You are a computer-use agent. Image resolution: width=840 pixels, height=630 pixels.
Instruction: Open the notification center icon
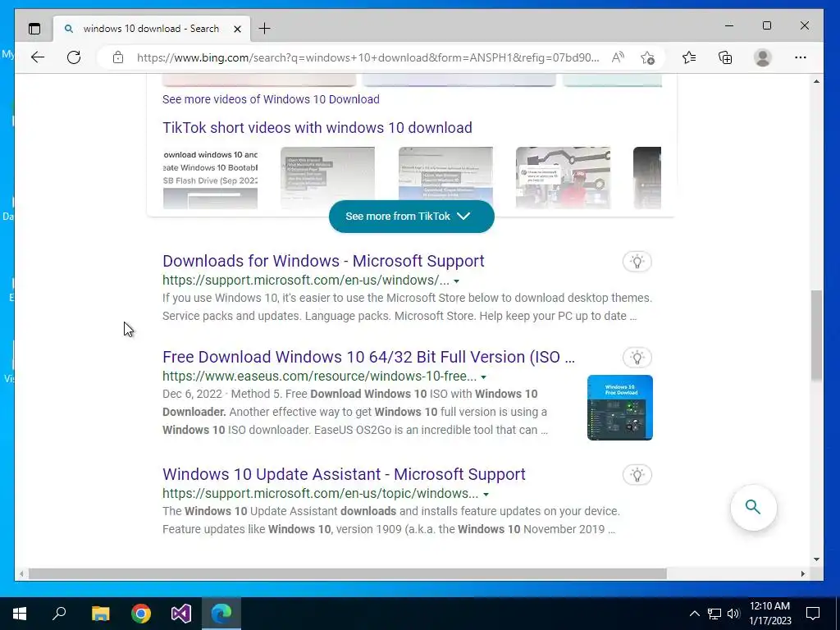point(813,614)
